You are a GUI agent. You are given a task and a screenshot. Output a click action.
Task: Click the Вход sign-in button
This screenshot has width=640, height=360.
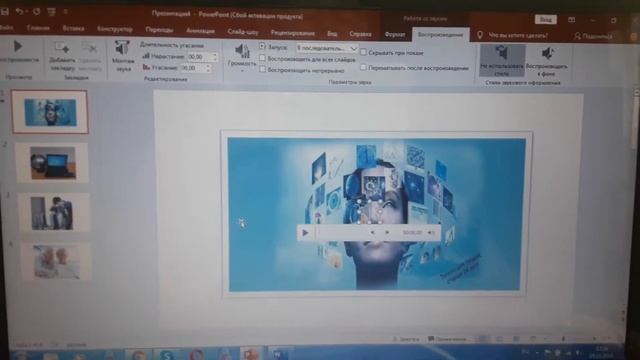[x=546, y=20]
